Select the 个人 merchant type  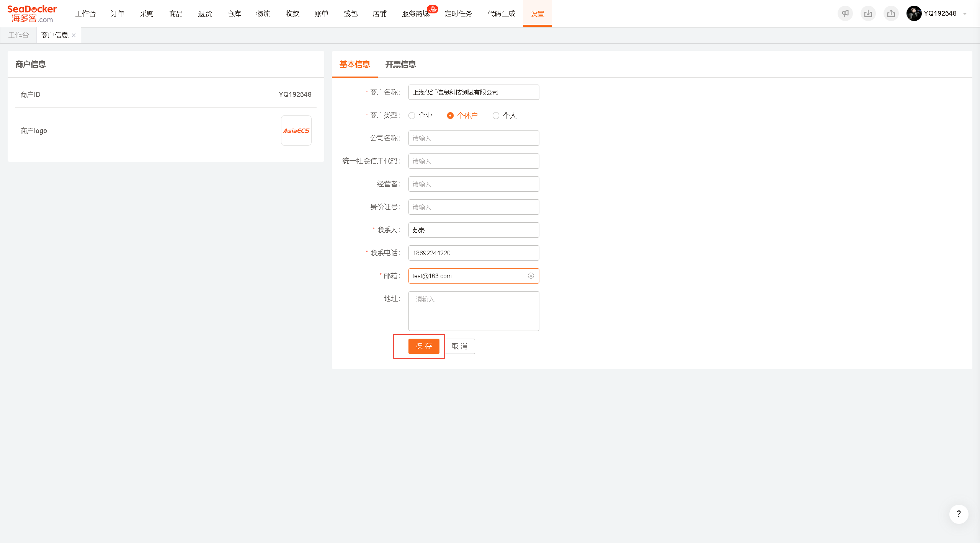point(505,115)
